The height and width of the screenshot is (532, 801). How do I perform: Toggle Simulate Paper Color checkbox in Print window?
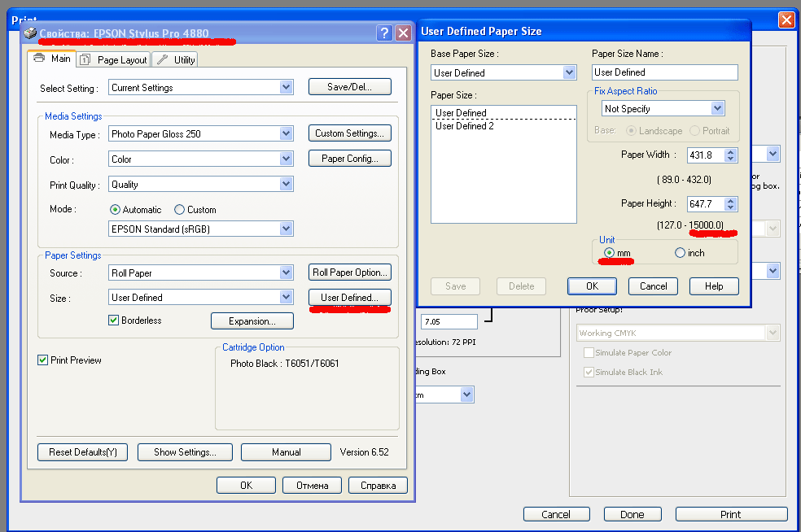pos(589,352)
